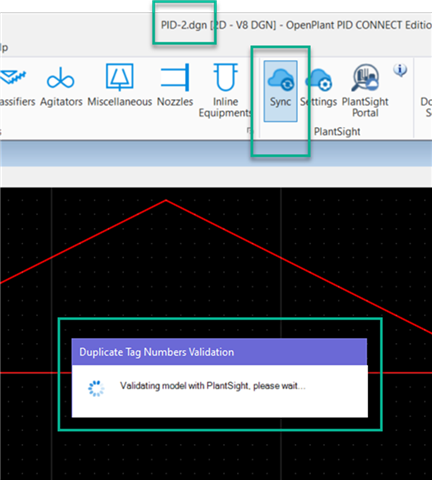Open PlantSight Settings
Image resolution: width=432 pixels, height=480 pixels.
(319, 88)
